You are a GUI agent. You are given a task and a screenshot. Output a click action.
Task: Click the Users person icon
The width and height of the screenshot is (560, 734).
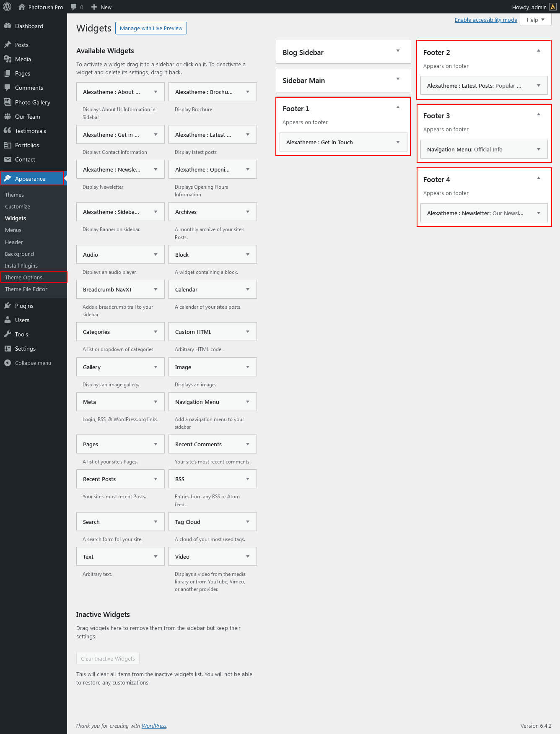[x=8, y=320]
